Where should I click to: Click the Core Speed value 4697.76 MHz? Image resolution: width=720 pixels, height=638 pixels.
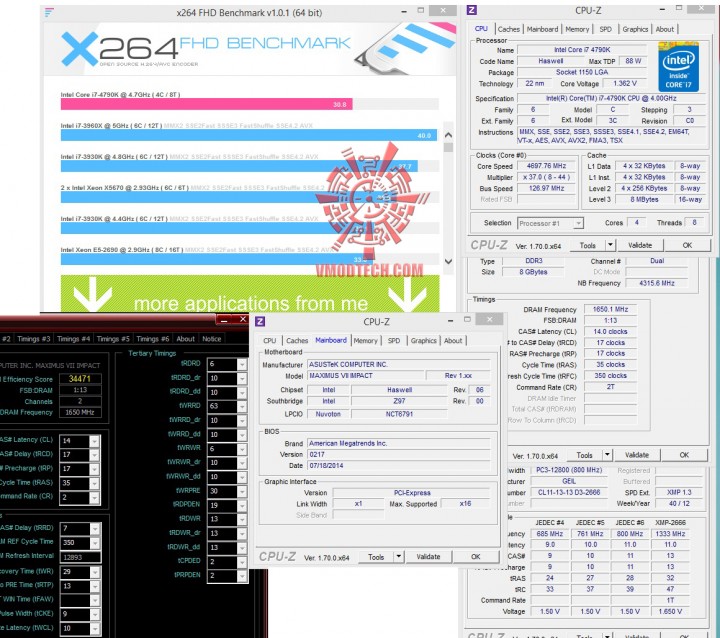[546, 166]
